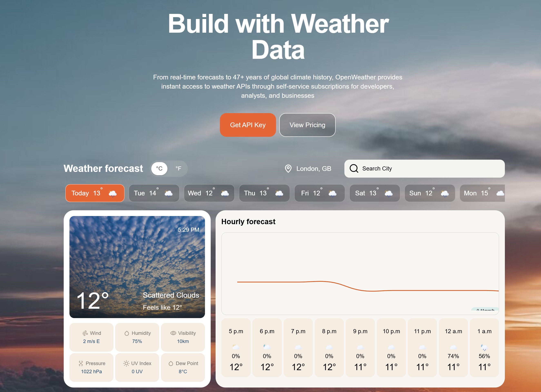Select the 11 p.m hourly card
541x392 pixels.
(x=422, y=348)
